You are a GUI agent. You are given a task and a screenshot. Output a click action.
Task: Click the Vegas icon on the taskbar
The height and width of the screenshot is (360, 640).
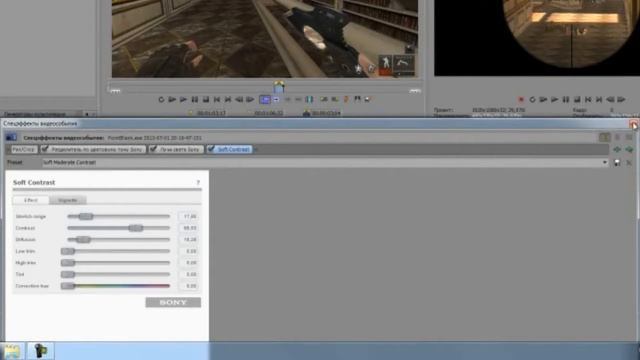pos(40,351)
